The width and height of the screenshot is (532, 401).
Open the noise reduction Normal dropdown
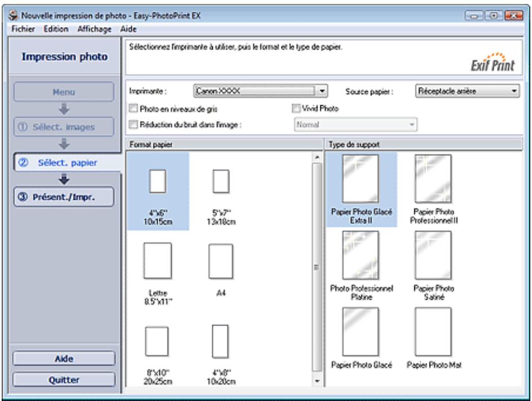pyautogui.click(x=356, y=124)
